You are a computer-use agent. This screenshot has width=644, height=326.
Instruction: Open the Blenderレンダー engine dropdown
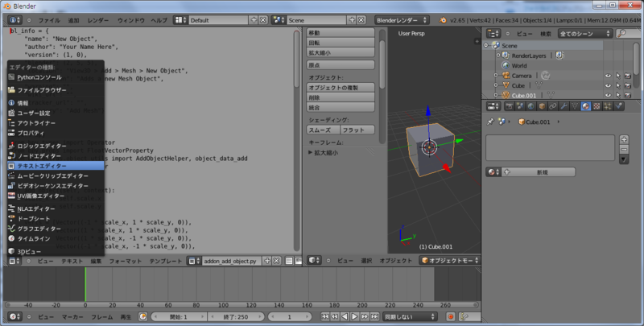(x=402, y=19)
